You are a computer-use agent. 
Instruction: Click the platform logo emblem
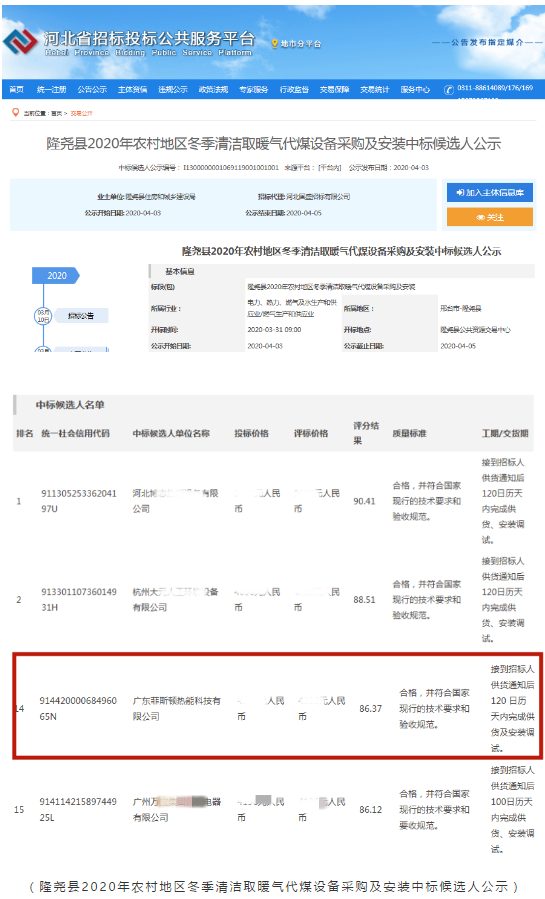point(20,43)
